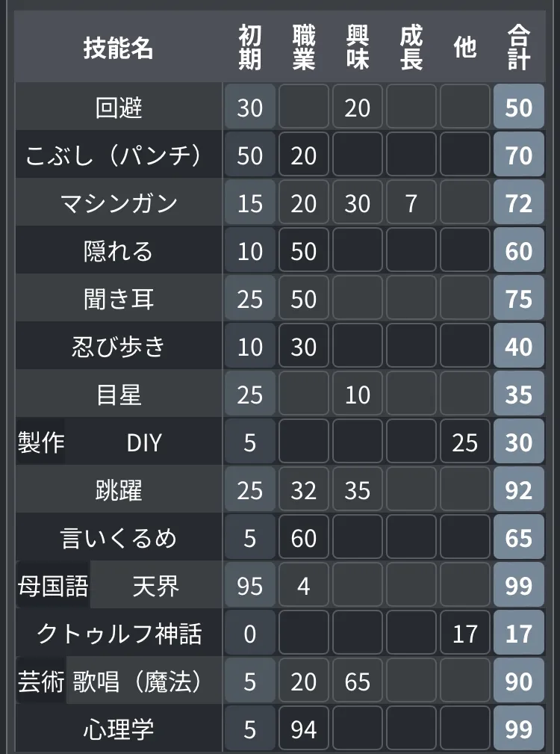Click the 興味 field for 歌唱（魔法）
The image size is (560, 754).
point(358,682)
